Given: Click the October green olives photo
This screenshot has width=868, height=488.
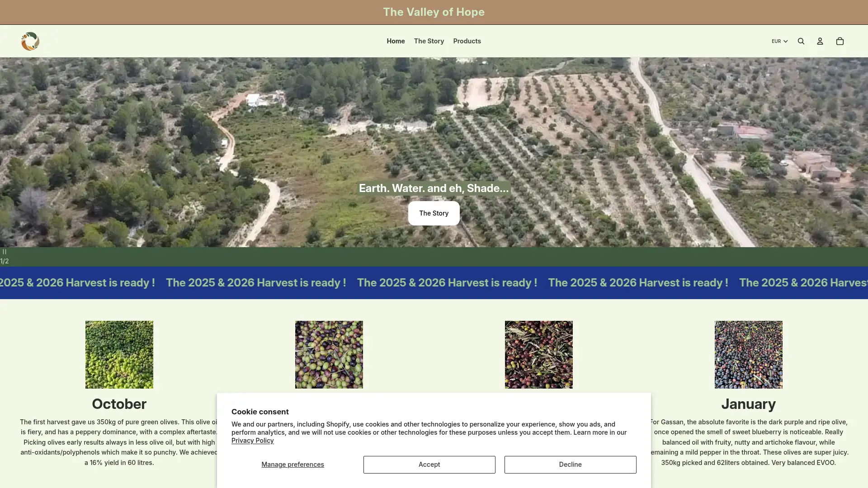Looking at the screenshot, I should tap(119, 354).
